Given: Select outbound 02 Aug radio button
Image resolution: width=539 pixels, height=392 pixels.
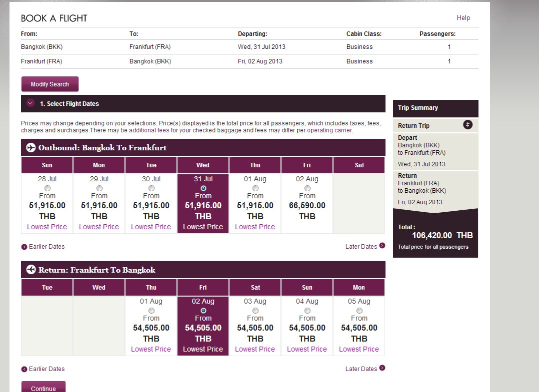Looking at the screenshot, I should pos(307,188).
